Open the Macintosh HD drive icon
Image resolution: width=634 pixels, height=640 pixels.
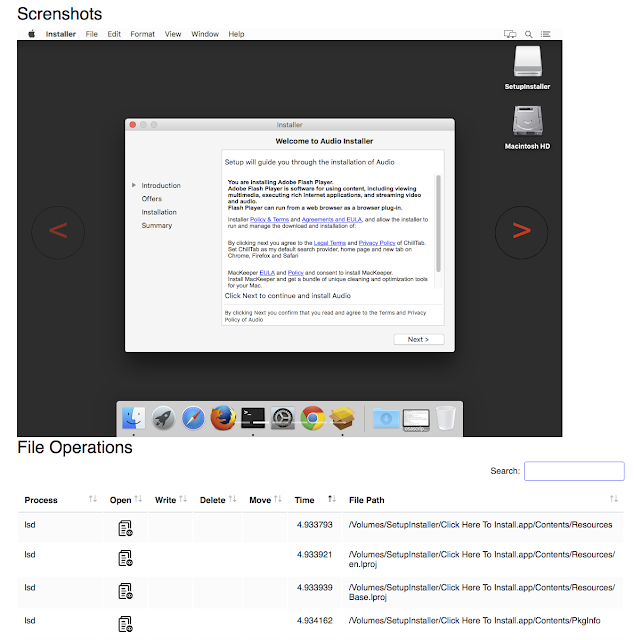tap(527, 127)
